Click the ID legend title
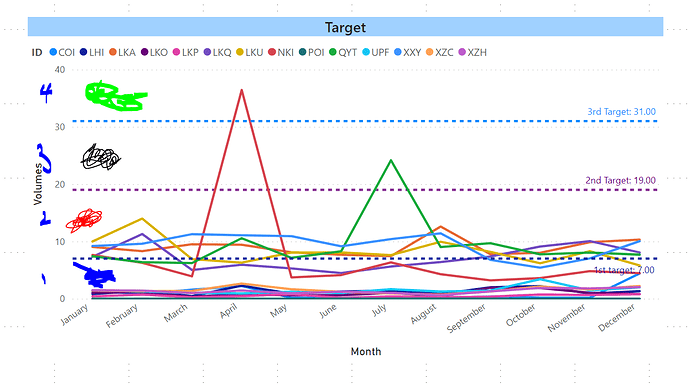The height and width of the screenshot is (388, 689). coord(37,52)
